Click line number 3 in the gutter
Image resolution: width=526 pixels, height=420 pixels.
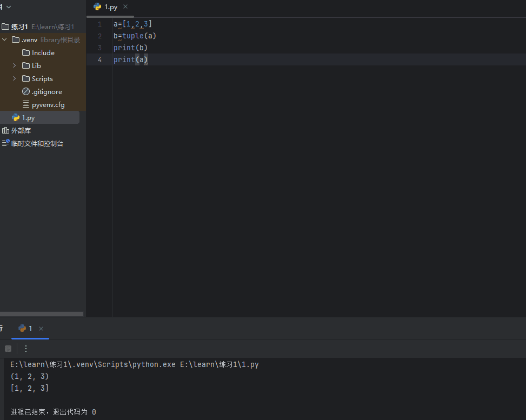tap(99, 48)
